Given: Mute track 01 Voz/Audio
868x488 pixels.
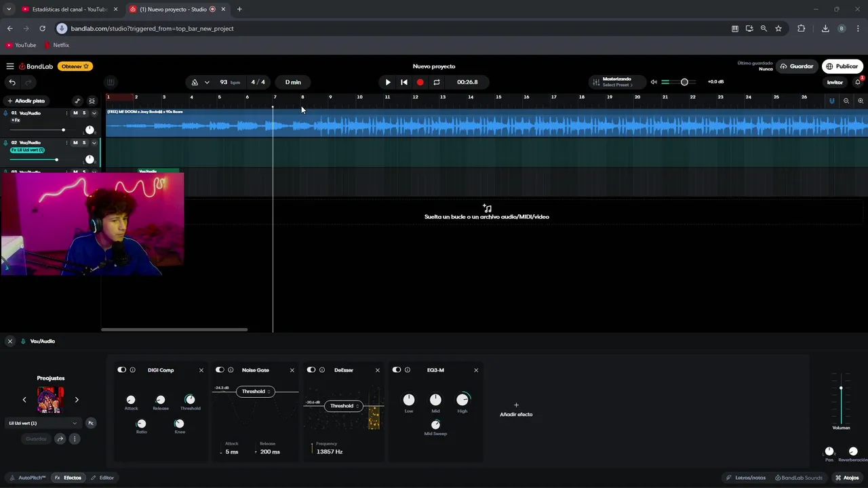Looking at the screenshot, I should pos(75,113).
